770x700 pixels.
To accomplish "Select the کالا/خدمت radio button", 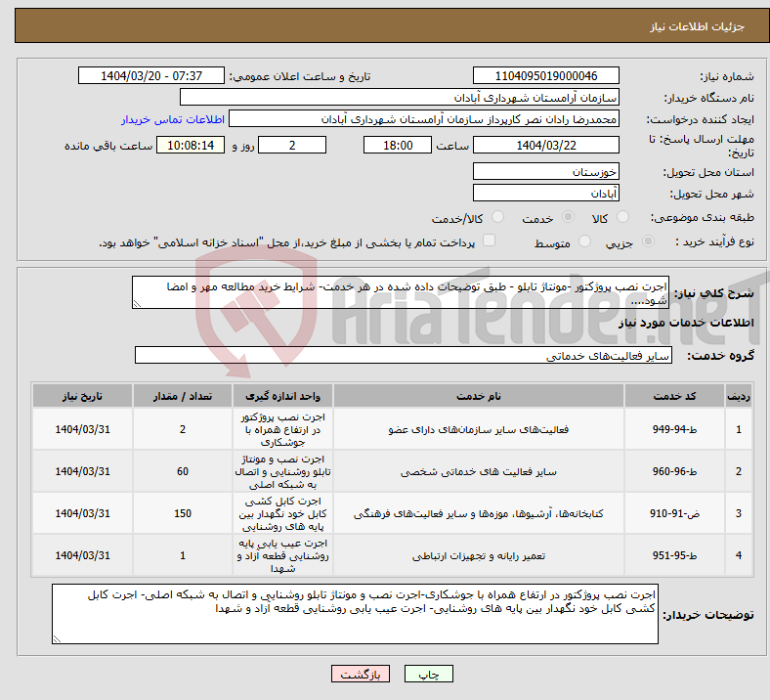I will pos(498,217).
